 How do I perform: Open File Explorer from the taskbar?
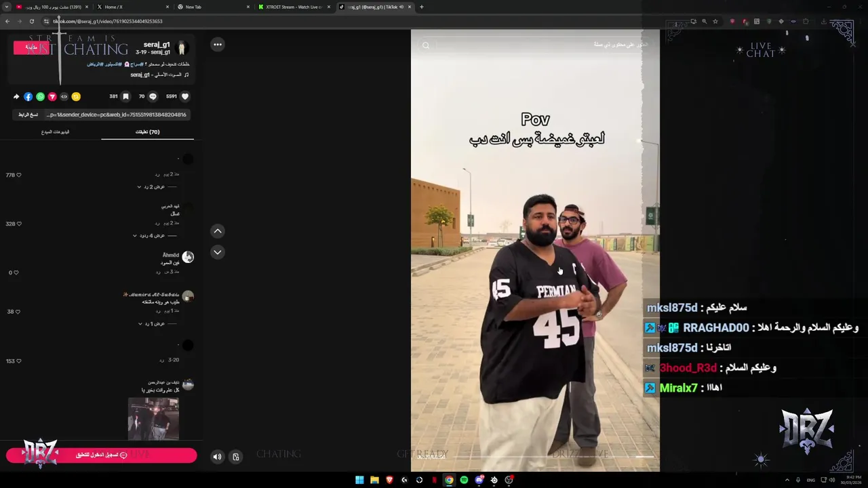pyautogui.click(x=374, y=480)
